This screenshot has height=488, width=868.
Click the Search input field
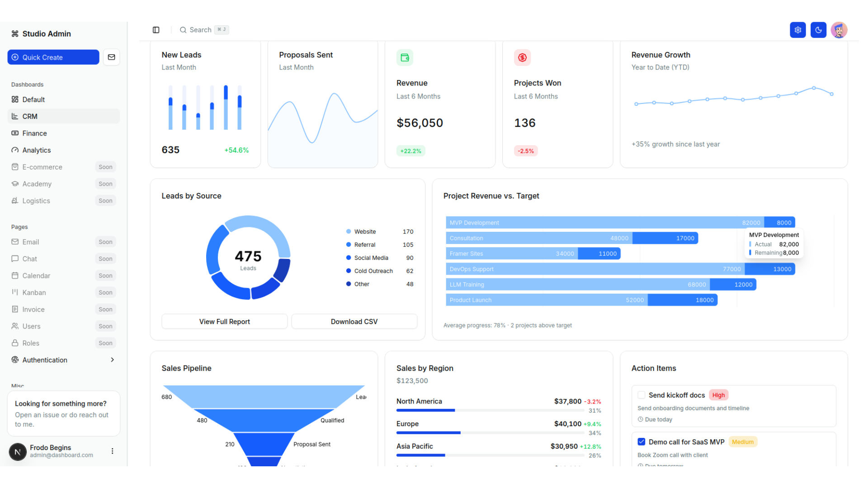point(200,30)
